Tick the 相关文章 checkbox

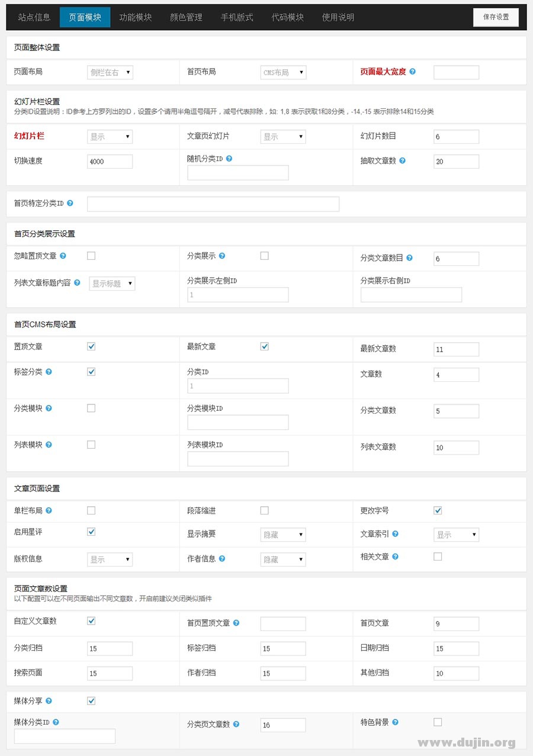[x=438, y=556]
